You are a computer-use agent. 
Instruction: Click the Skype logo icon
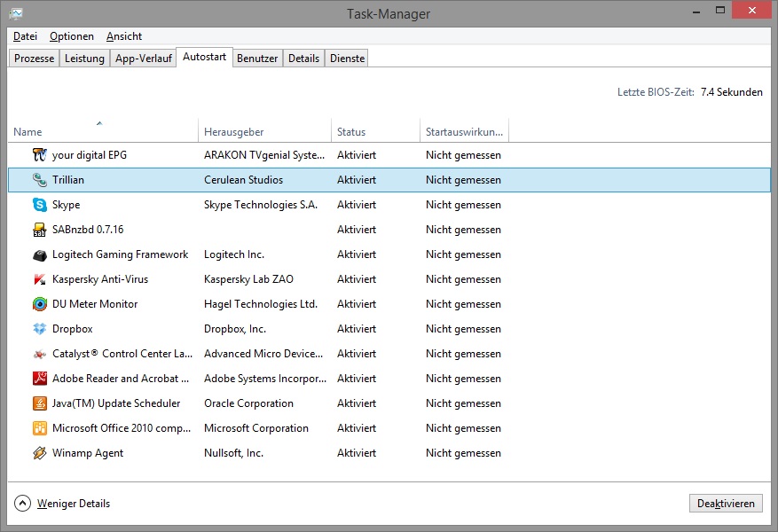pyautogui.click(x=40, y=204)
